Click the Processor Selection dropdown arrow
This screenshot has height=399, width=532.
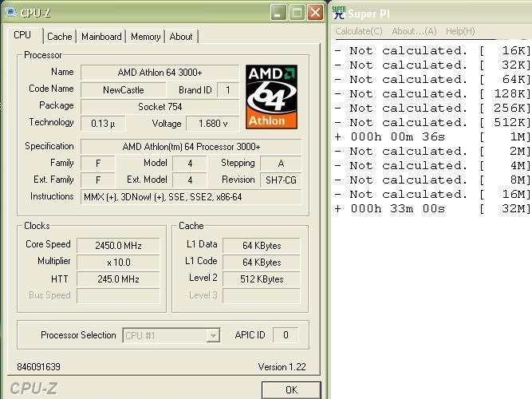click(x=213, y=335)
